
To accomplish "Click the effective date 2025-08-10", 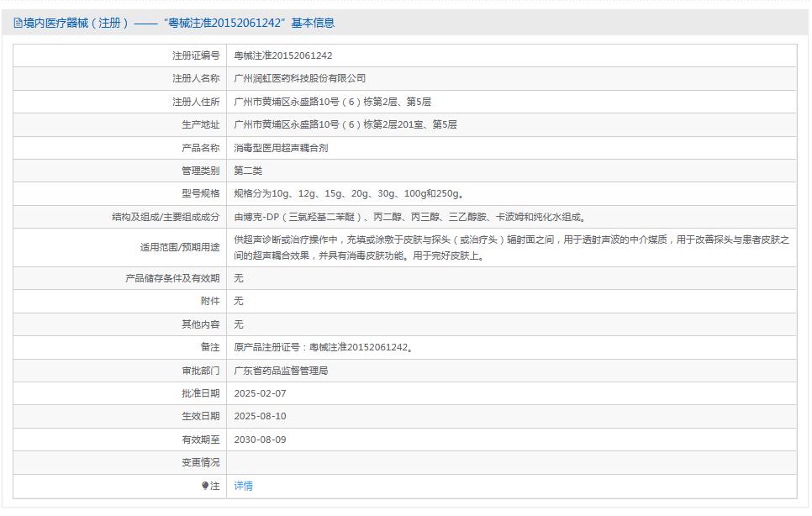I will (x=260, y=416).
